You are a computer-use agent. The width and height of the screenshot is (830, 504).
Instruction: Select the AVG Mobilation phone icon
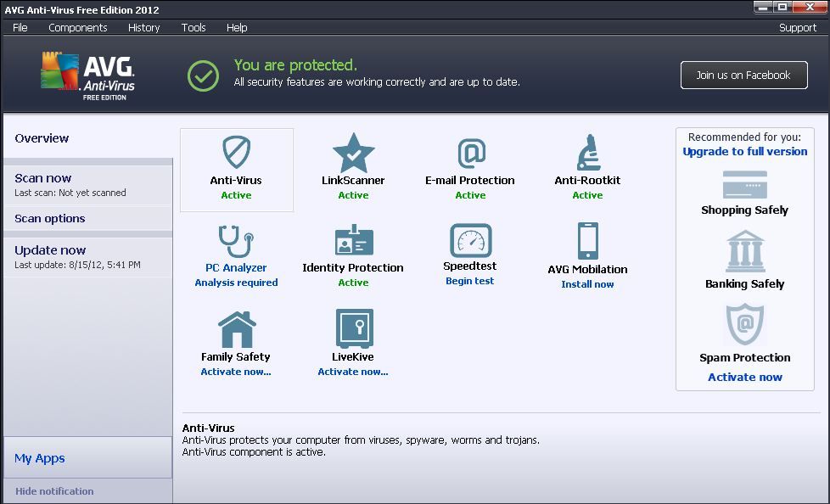pyautogui.click(x=587, y=241)
